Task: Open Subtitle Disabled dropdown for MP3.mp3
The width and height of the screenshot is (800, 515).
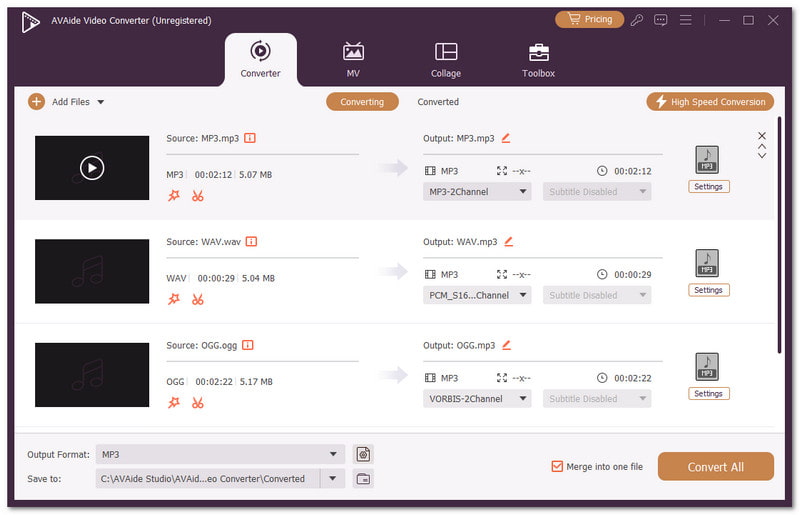Action: (x=597, y=192)
